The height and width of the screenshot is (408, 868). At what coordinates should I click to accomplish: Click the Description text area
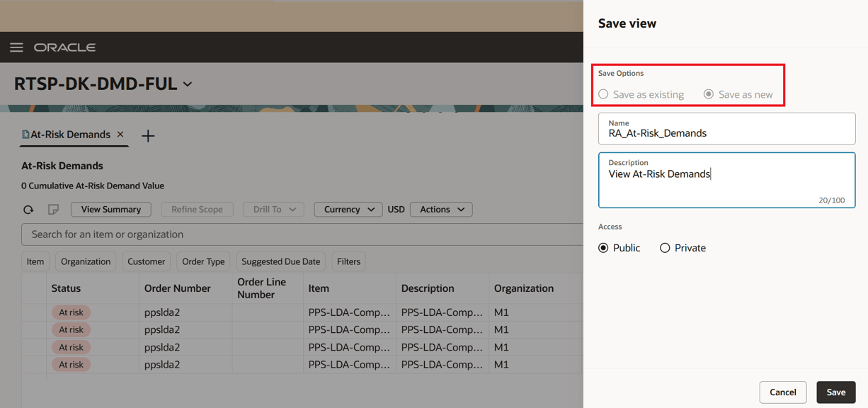tap(727, 180)
